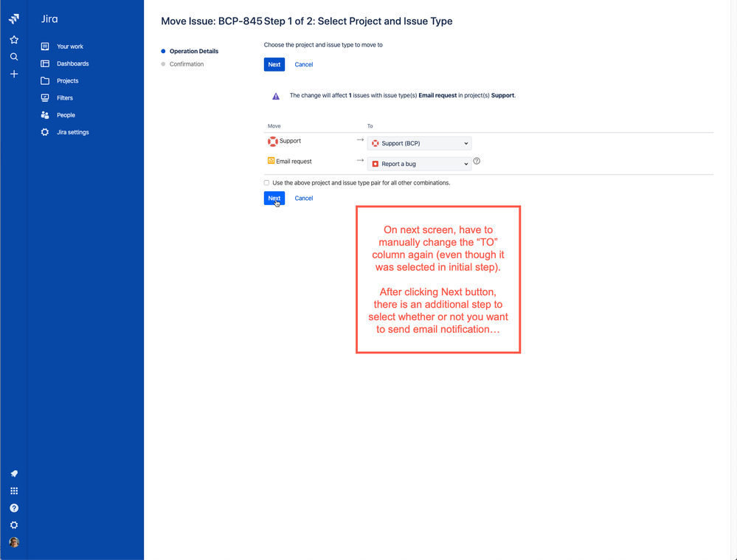The image size is (737, 560).
Task: Enable use pair for all combinations checkbox
Action: 266,183
